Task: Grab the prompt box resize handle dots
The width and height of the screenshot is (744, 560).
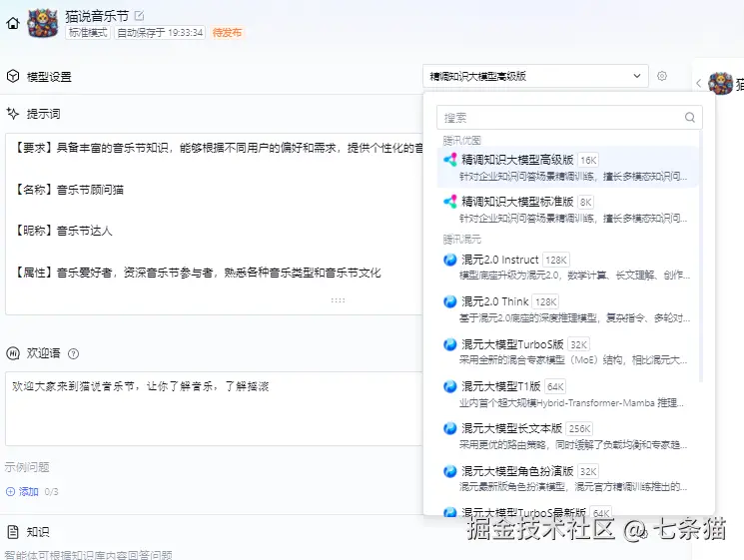Action: coord(338,300)
